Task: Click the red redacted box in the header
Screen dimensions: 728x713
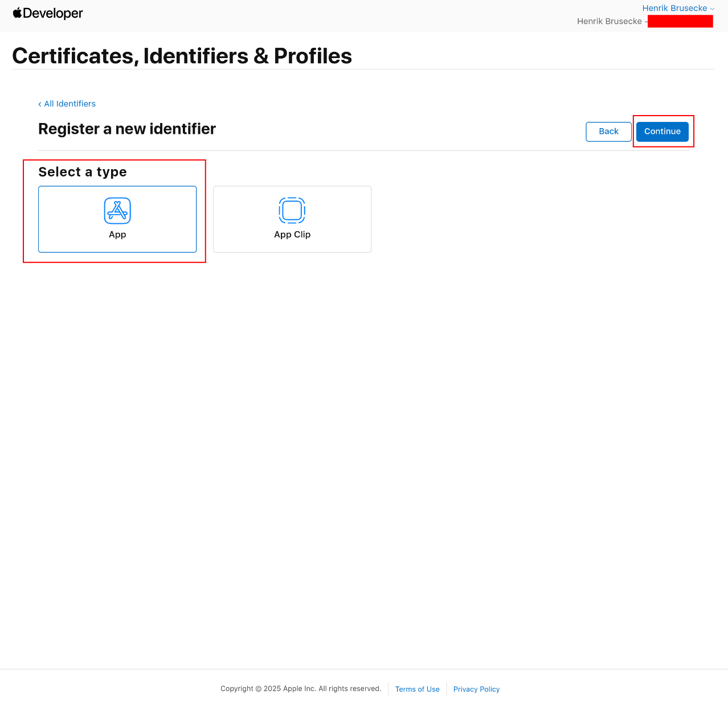Action: point(680,22)
